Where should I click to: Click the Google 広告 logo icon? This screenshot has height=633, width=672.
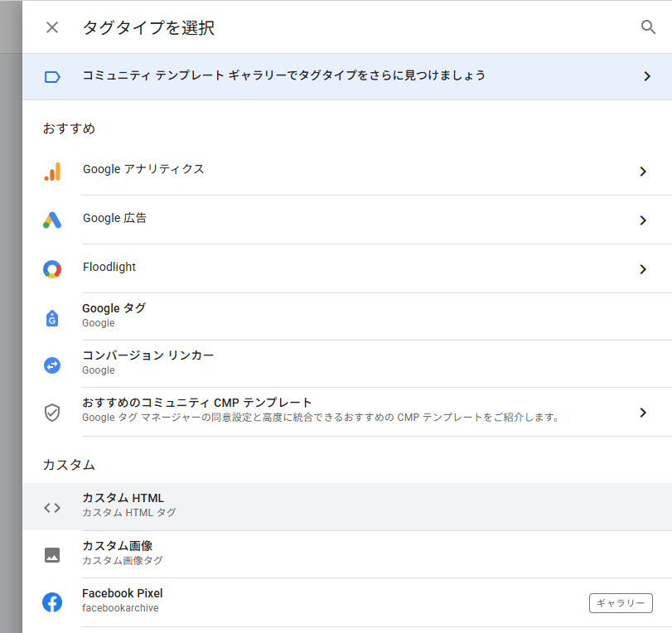point(52,220)
